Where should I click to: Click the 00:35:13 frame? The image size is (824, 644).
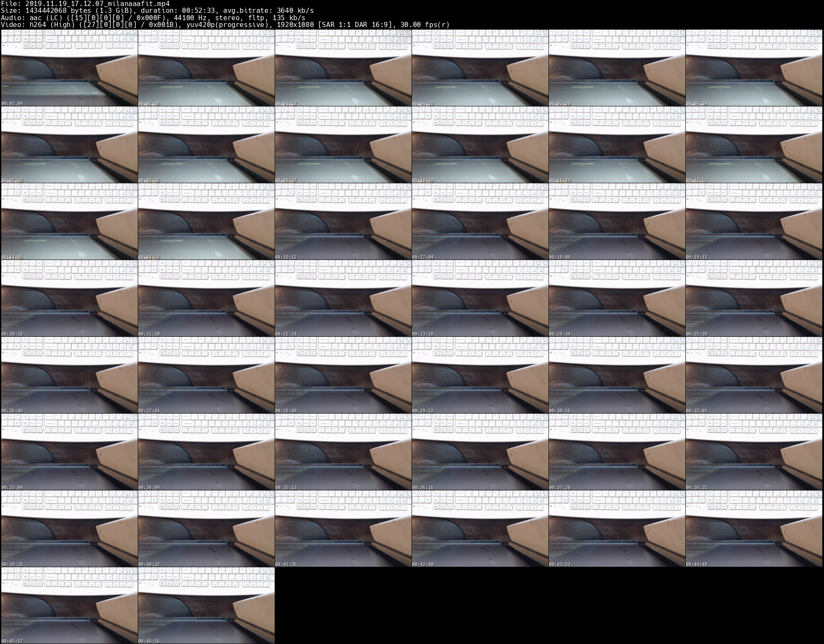pos(343,452)
